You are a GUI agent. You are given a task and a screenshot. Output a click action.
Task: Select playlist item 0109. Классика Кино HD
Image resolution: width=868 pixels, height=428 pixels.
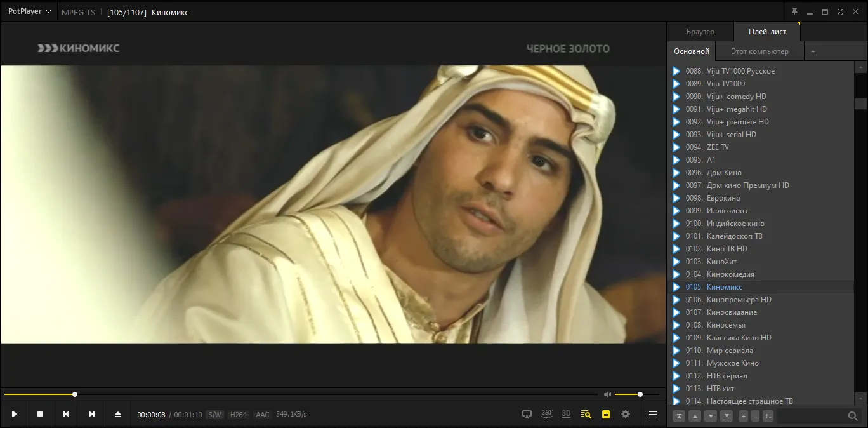coord(761,338)
